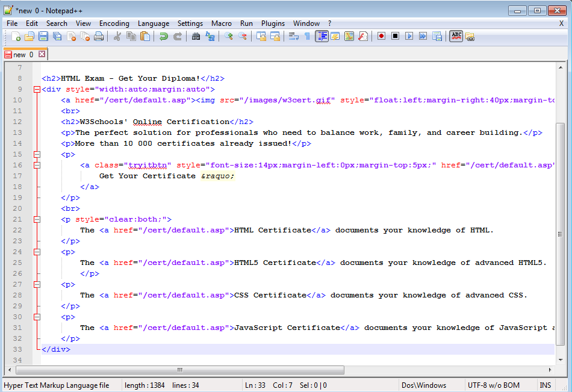Close the current document via toolbar icon
The height and width of the screenshot is (392, 572).
pyautogui.click(x=72, y=36)
